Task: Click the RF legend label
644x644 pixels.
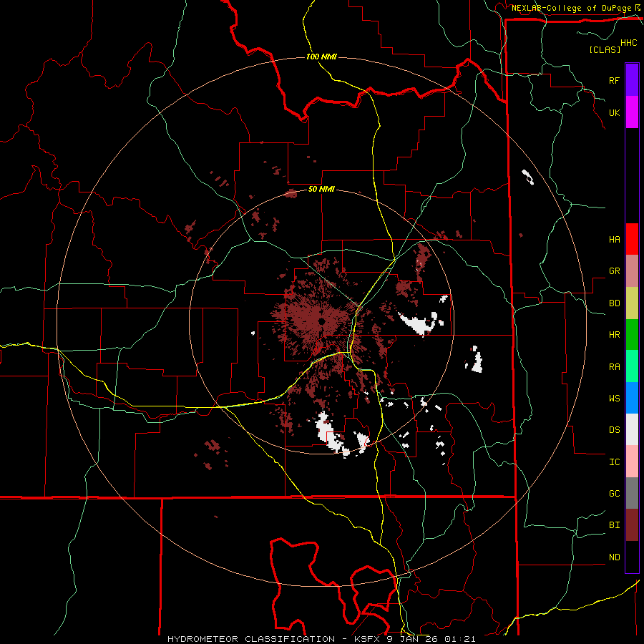Action: [x=614, y=80]
